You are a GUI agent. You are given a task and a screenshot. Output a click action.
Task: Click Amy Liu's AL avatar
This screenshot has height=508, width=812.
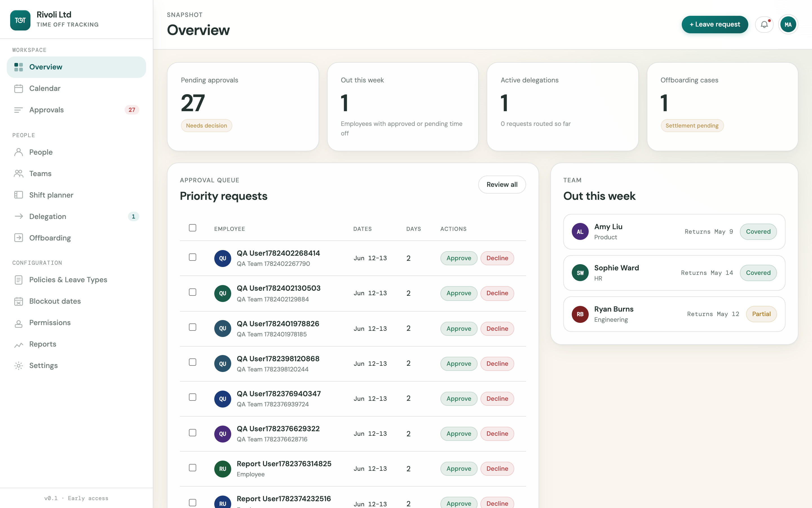(x=580, y=231)
